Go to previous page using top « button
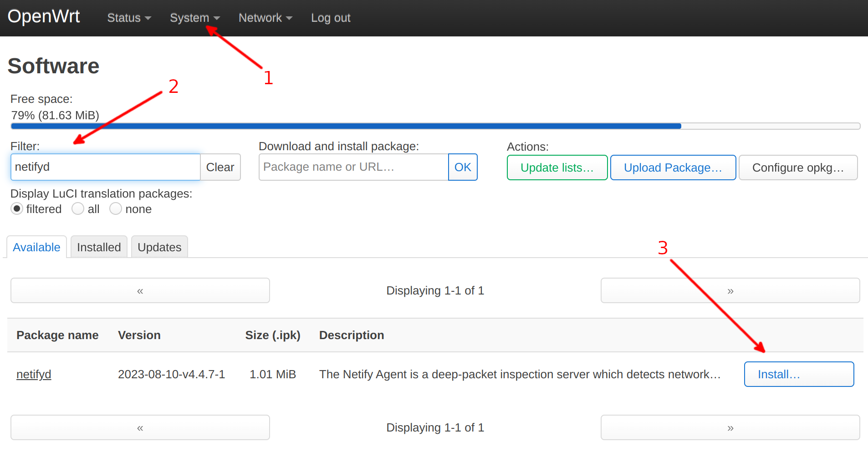 point(140,290)
